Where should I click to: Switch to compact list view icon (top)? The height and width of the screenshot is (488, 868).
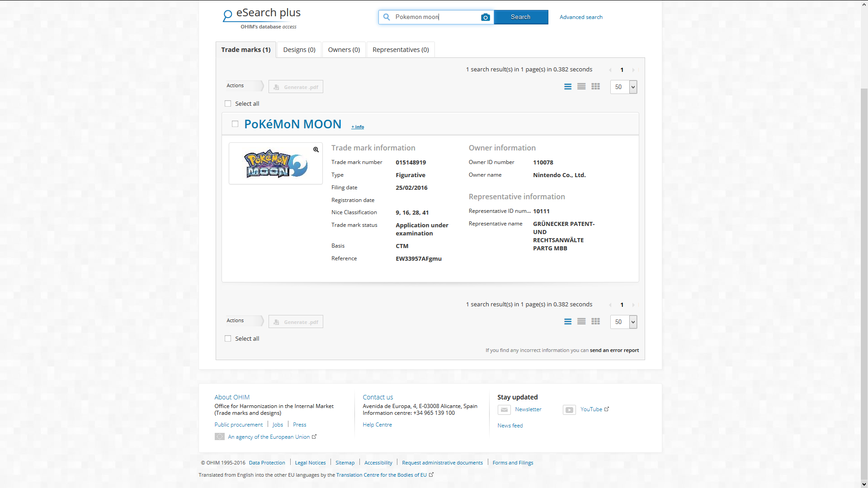pyautogui.click(x=581, y=87)
